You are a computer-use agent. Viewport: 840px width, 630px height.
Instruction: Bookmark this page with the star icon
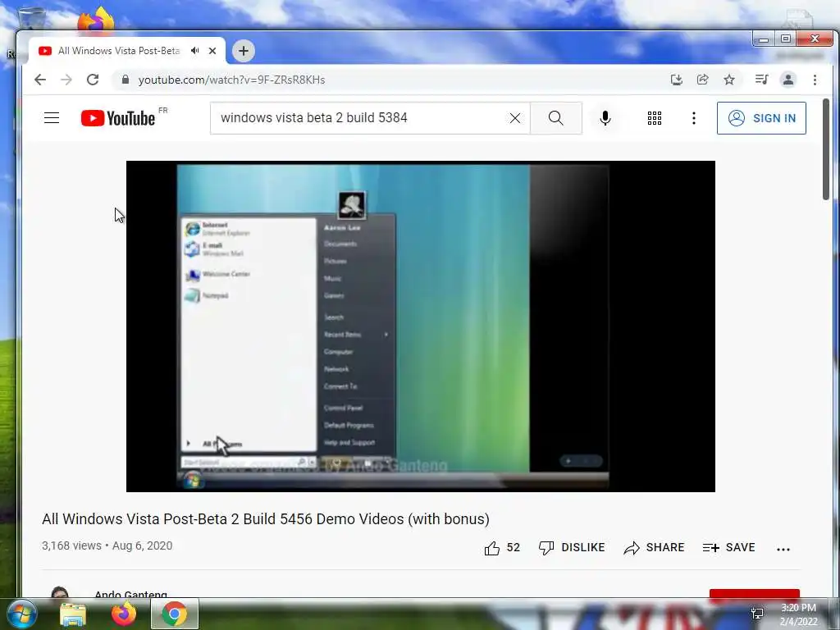[729, 80]
